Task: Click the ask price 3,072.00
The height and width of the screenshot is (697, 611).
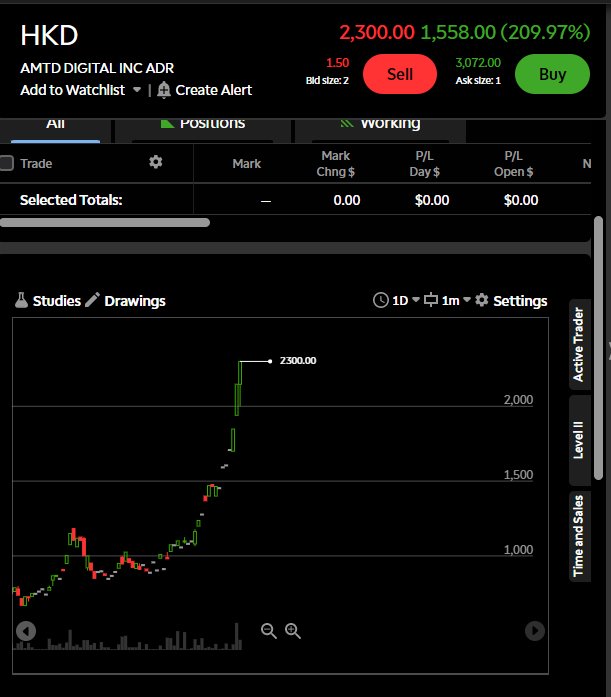Action: pos(478,63)
